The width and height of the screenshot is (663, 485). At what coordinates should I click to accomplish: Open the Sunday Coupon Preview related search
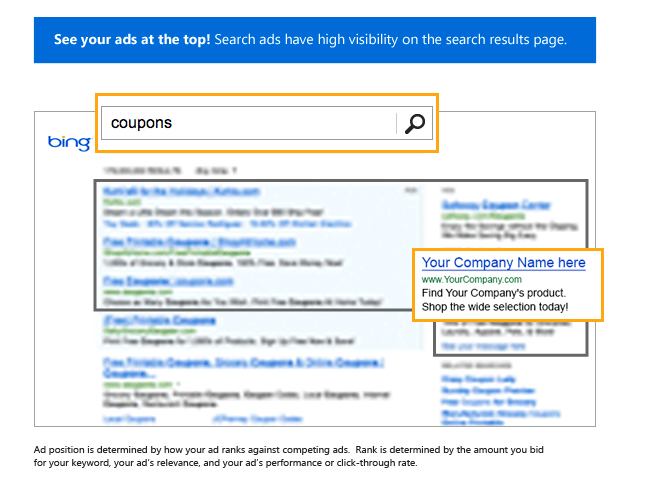(x=488, y=390)
